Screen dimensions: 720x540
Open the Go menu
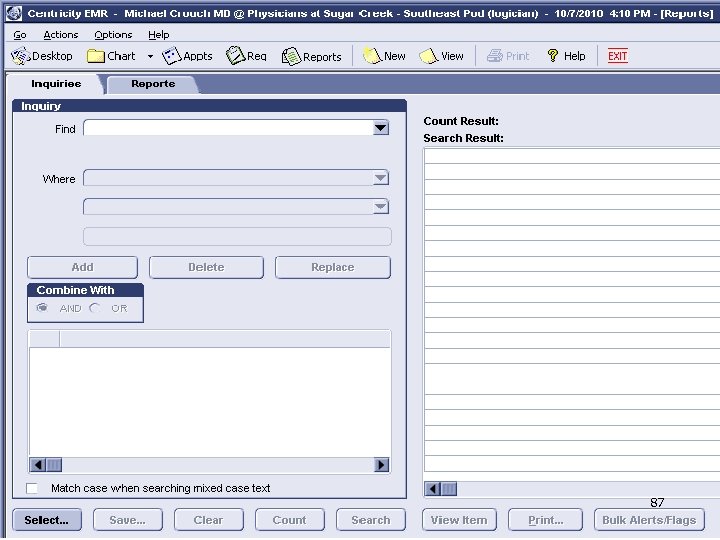click(x=20, y=35)
